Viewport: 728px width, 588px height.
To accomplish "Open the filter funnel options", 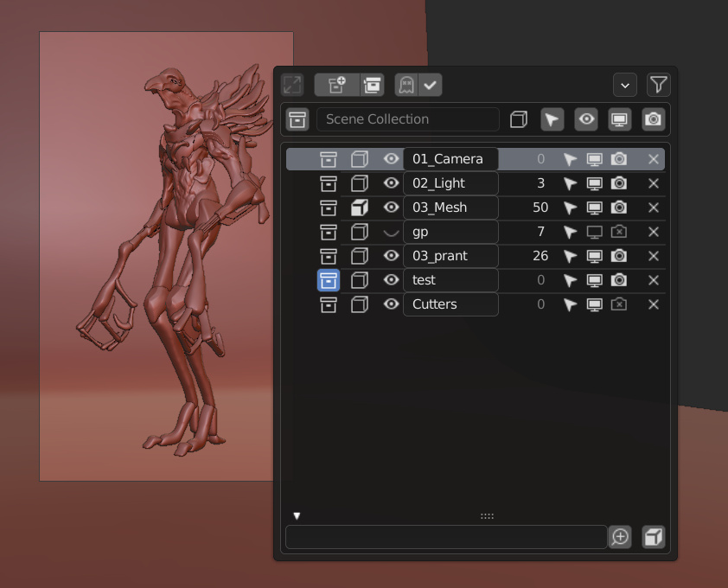I will click(658, 85).
